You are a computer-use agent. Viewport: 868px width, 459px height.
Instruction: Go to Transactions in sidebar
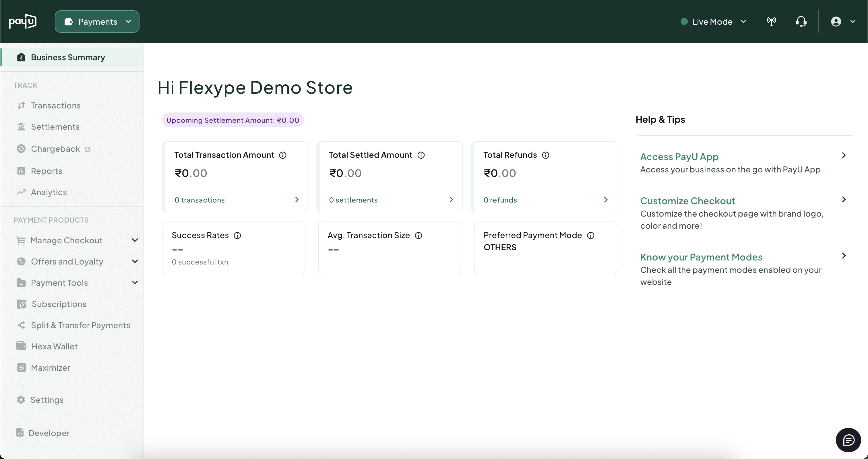pyautogui.click(x=56, y=106)
